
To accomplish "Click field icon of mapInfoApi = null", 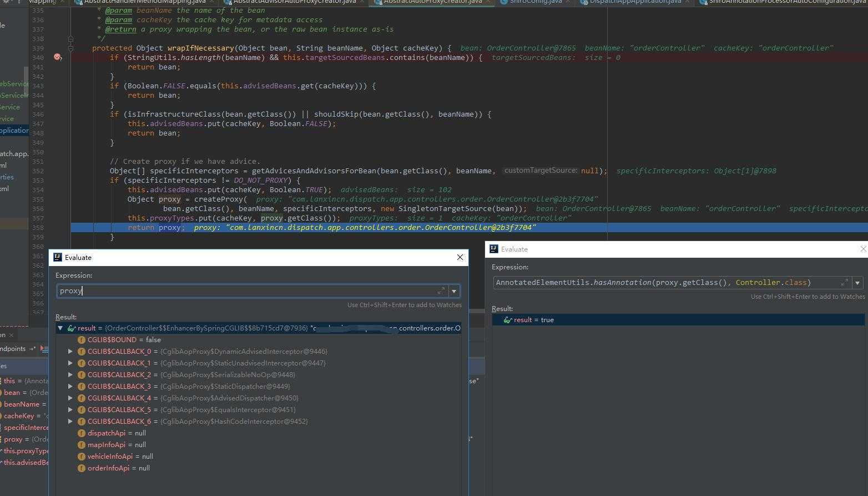I will pyautogui.click(x=82, y=445).
